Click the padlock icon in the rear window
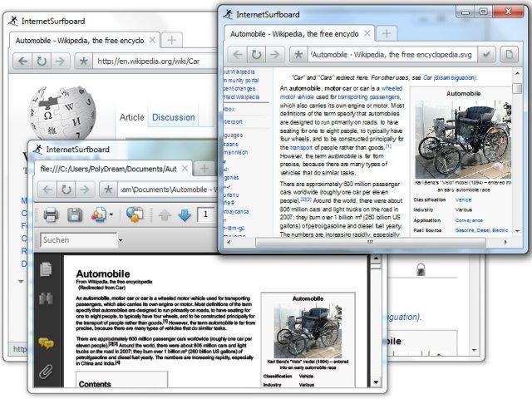This screenshot has height=399, width=532. click(421, 269)
